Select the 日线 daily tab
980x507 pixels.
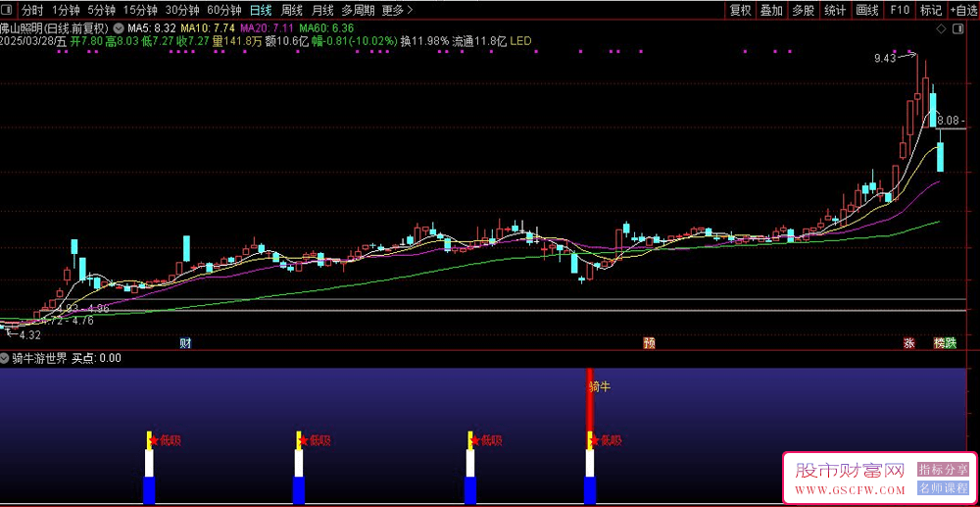coord(260,10)
